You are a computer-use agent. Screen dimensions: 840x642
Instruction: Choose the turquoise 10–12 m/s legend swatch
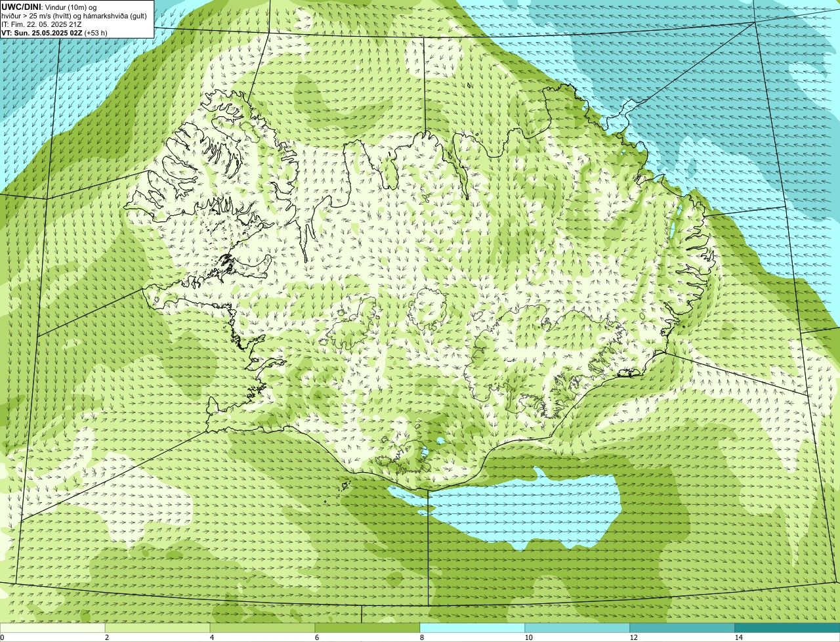coord(577,628)
